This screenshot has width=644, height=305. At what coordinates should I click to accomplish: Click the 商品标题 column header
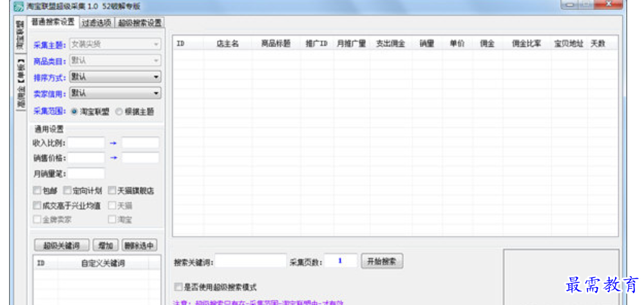click(x=276, y=44)
